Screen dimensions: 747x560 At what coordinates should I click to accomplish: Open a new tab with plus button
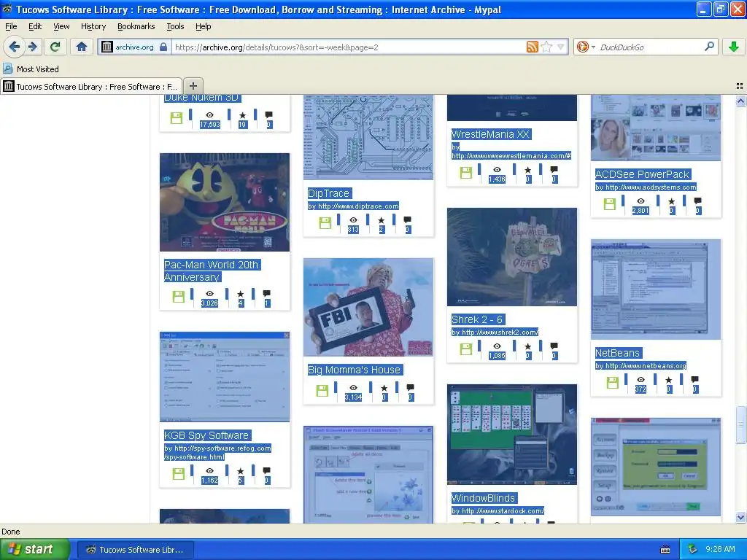click(x=193, y=86)
